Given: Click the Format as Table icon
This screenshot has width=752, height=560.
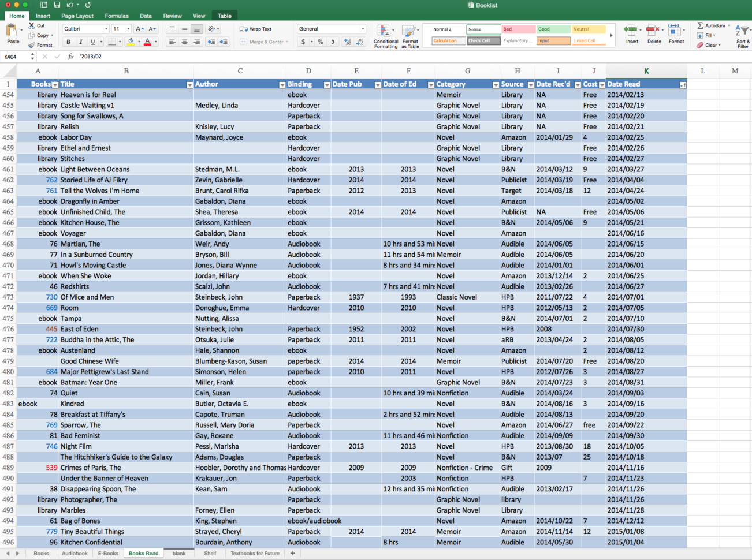Looking at the screenshot, I should (x=410, y=36).
